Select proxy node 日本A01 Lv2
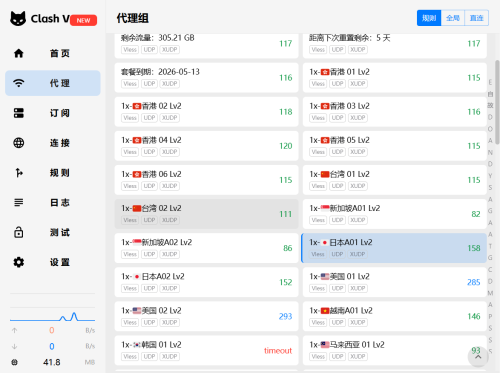 (x=394, y=248)
